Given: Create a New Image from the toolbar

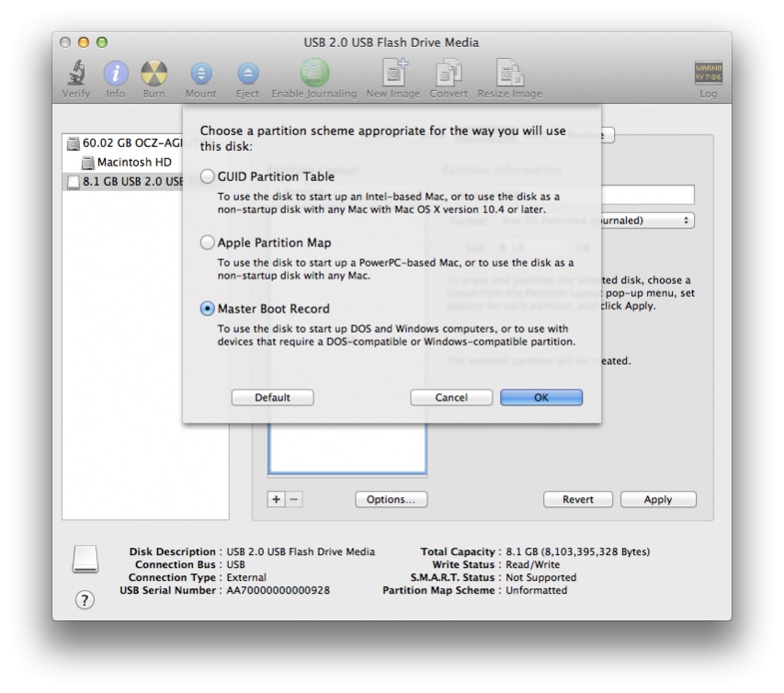Looking at the screenshot, I should pyautogui.click(x=395, y=74).
